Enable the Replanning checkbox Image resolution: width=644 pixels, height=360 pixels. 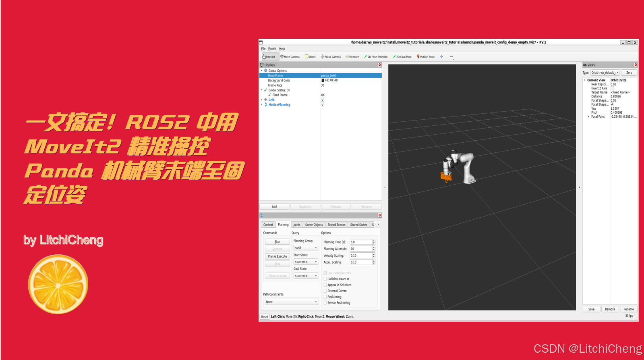coord(325,297)
